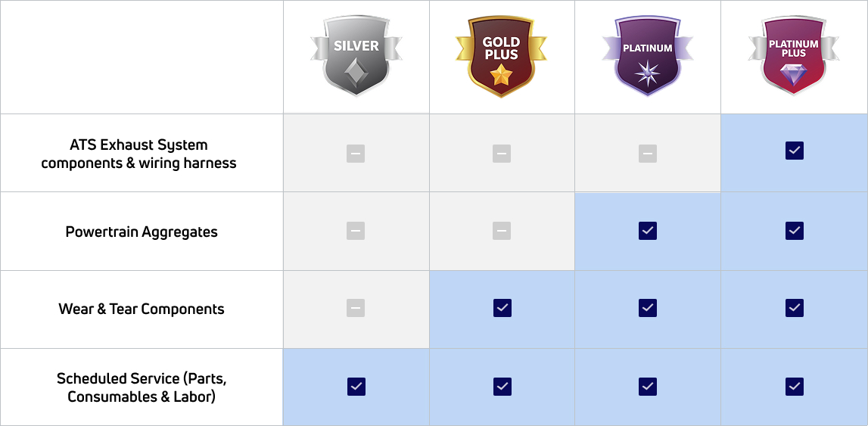Toggle Gold Plus Wear & Tear checkbox
This screenshot has width=868, height=426.
tap(502, 307)
